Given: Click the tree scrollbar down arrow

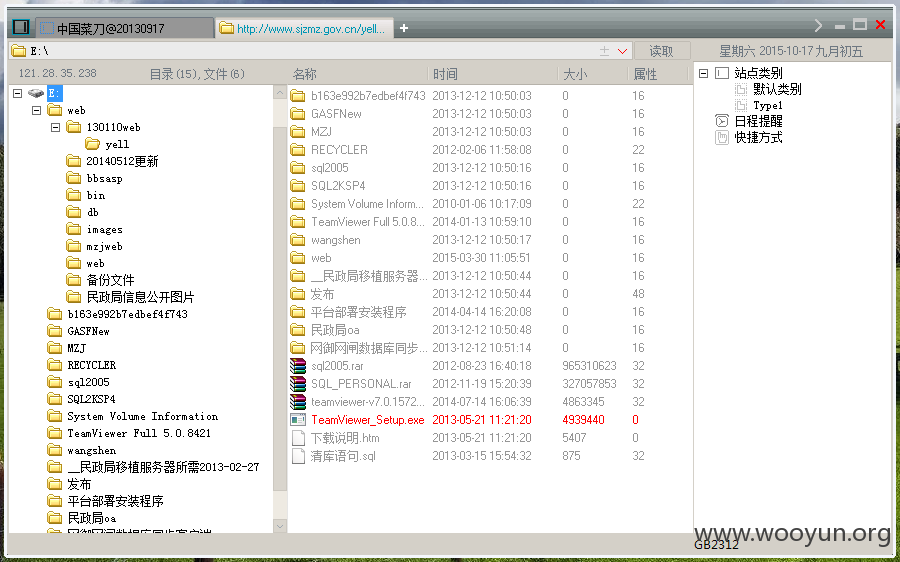Looking at the screenshot, I should [280, 525].
